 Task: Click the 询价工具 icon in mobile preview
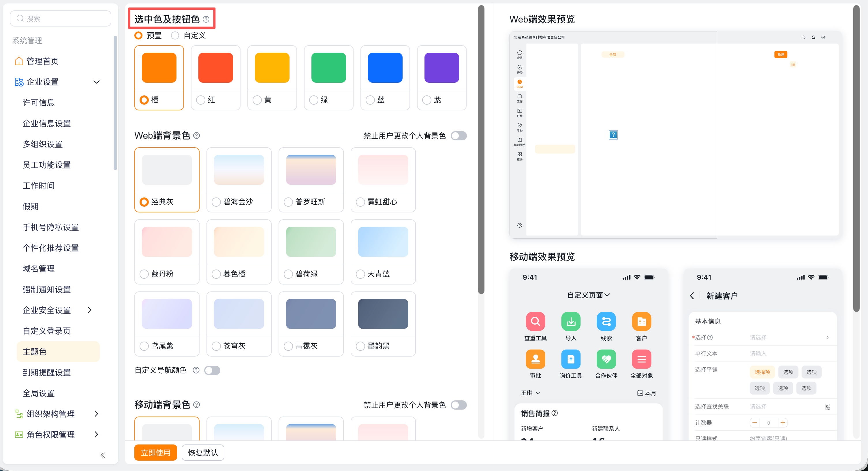(x=571, y=359)
